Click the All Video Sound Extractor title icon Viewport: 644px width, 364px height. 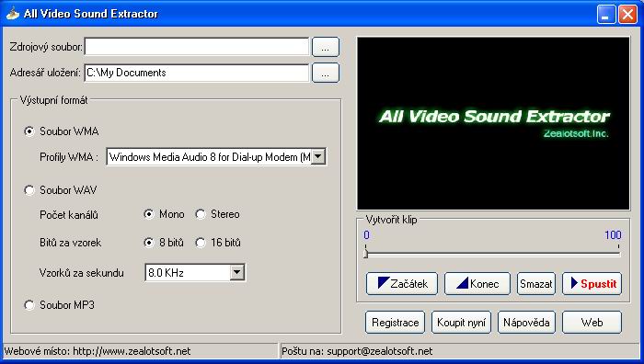point(12,14)
